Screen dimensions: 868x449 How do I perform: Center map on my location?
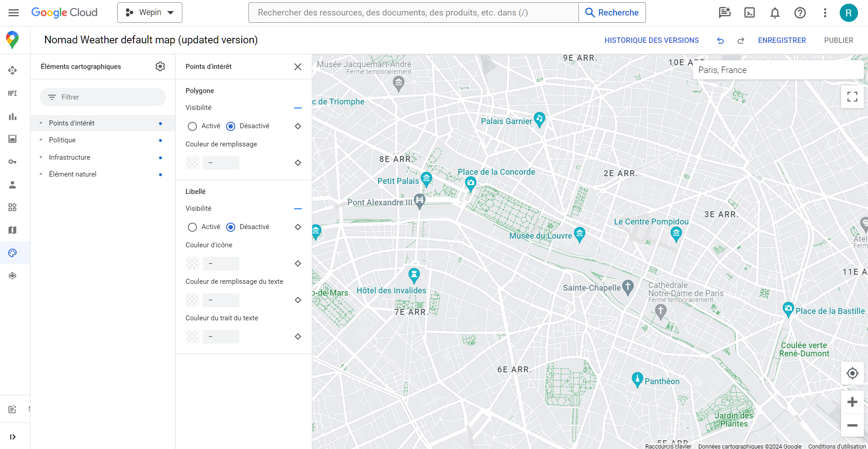click(x=852, y=373)
